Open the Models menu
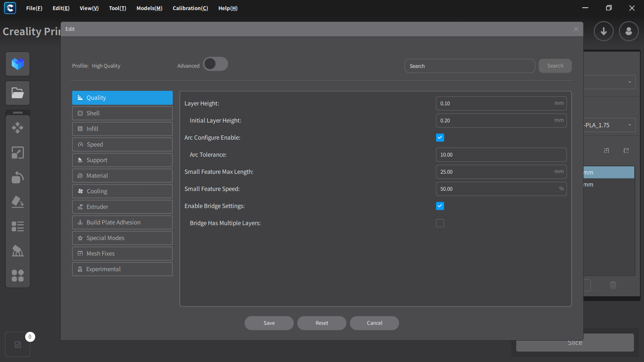Viewport: 644px width, 362px height. click(x=150, y=8)
